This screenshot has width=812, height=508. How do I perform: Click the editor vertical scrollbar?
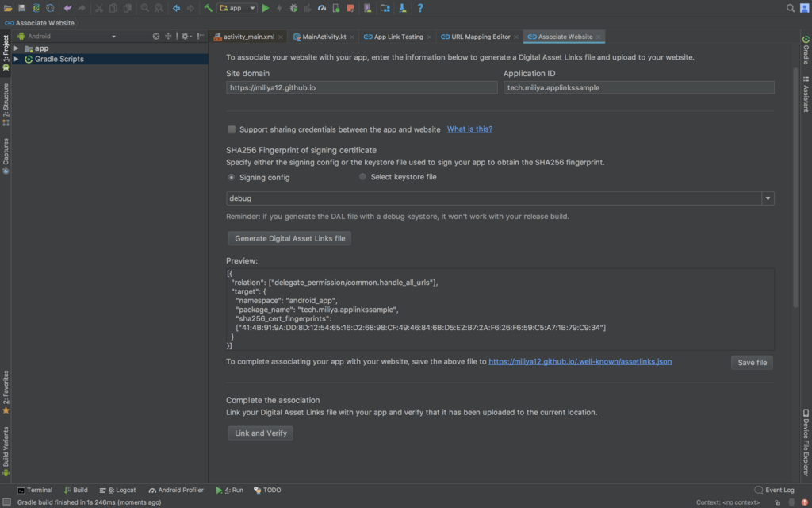click(x=795, y=187)
